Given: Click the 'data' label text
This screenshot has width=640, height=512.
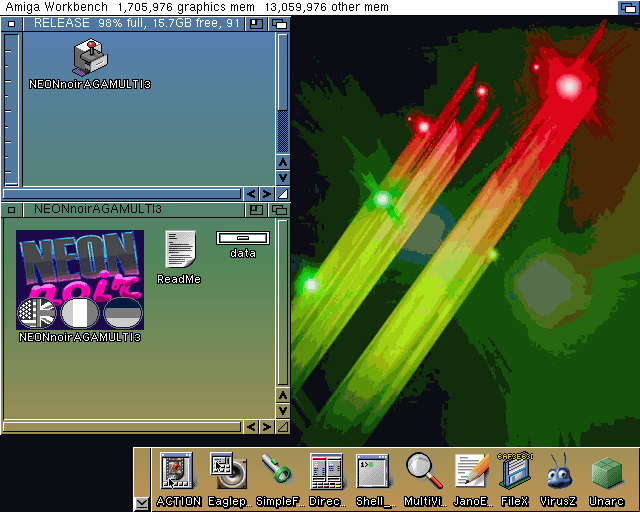Looking at the screenshot, I should click(243, 254).
